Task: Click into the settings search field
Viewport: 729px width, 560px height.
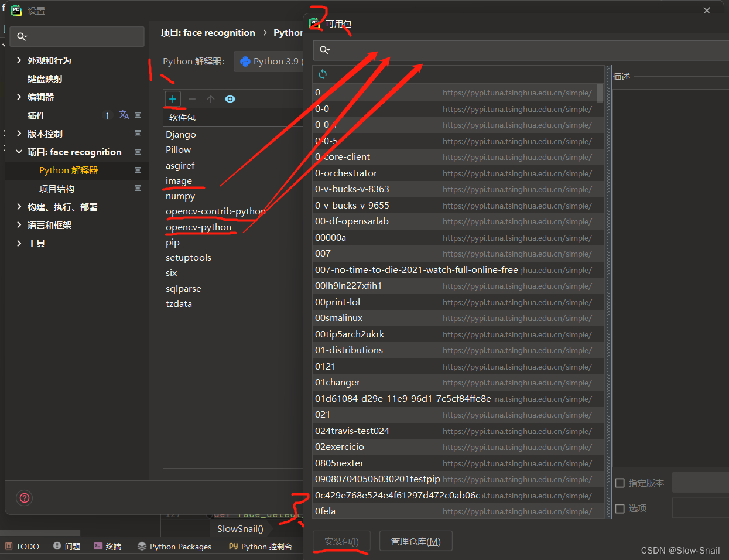Action: [77, 36]
